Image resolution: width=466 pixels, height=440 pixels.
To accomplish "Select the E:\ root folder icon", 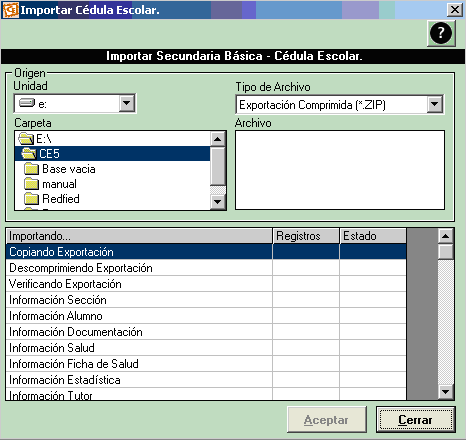I will [26, 138].
